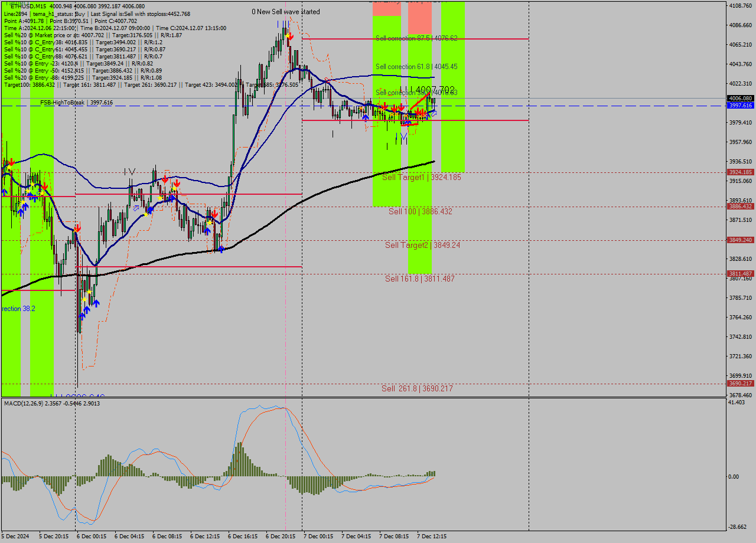
Task: Select the Sell 100 | 3886.432 label
Action: click(420, 211)
